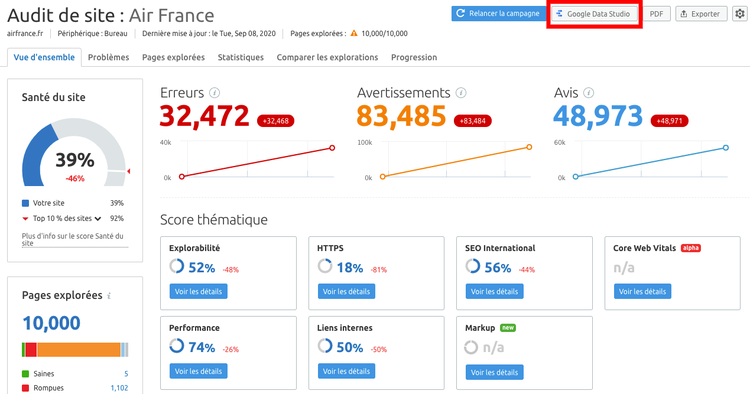
Task: View details for Core Web Vitals
Action: point(642,291)
